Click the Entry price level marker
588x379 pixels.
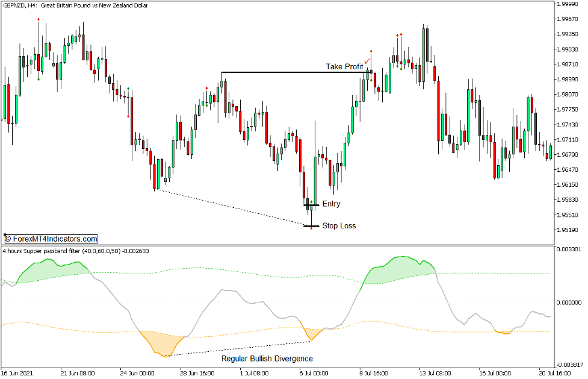tap(312, 205)
